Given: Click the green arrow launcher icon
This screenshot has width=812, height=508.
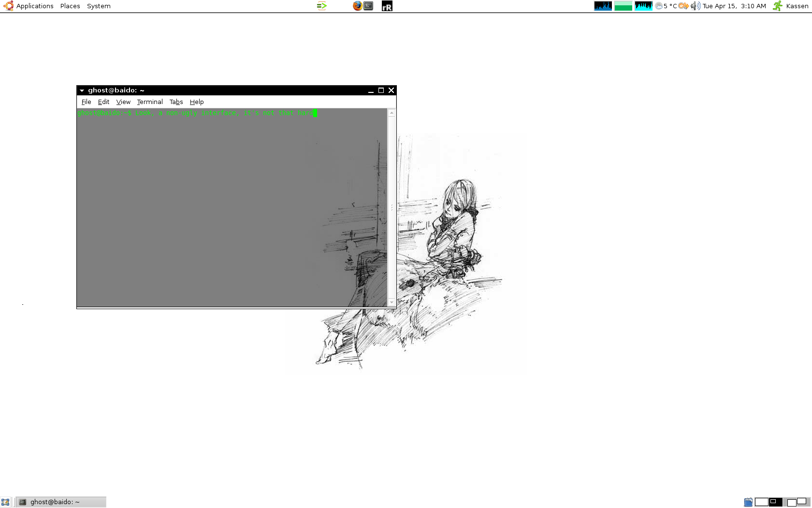Looking at the screenshot, I should click(322, 6).
